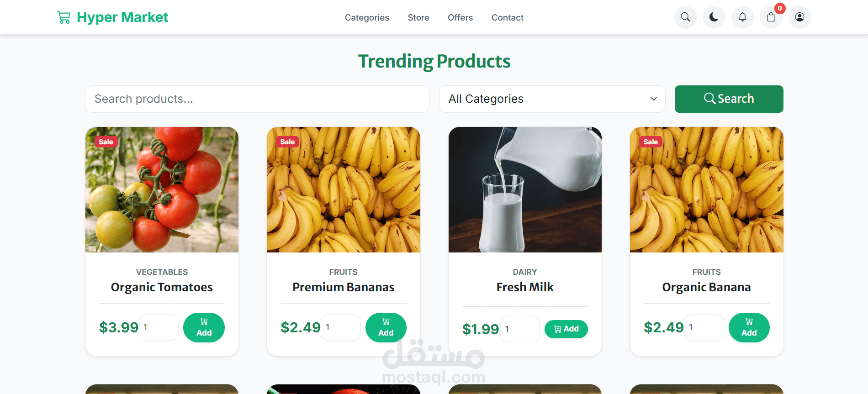The width and height of the screenshot is (868, 394).
Task: Open the shopping bag cart icon
Action: 771,17
